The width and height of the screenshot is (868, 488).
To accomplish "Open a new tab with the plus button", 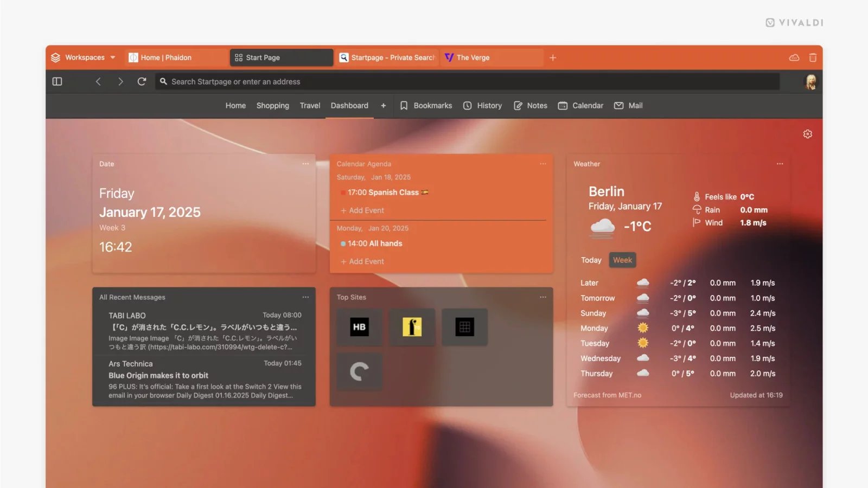I will click(x=552, y=57).
